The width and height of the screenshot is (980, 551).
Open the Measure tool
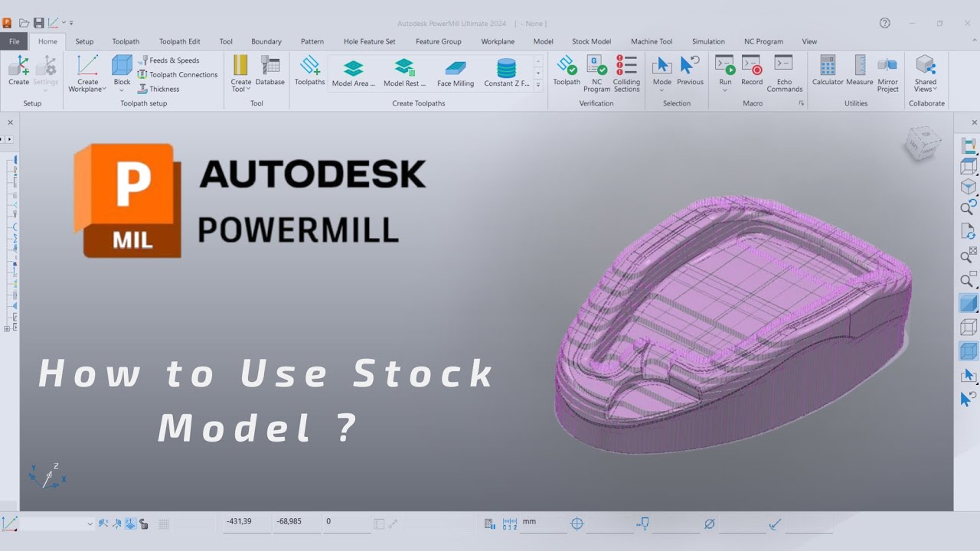click(860, 70)
